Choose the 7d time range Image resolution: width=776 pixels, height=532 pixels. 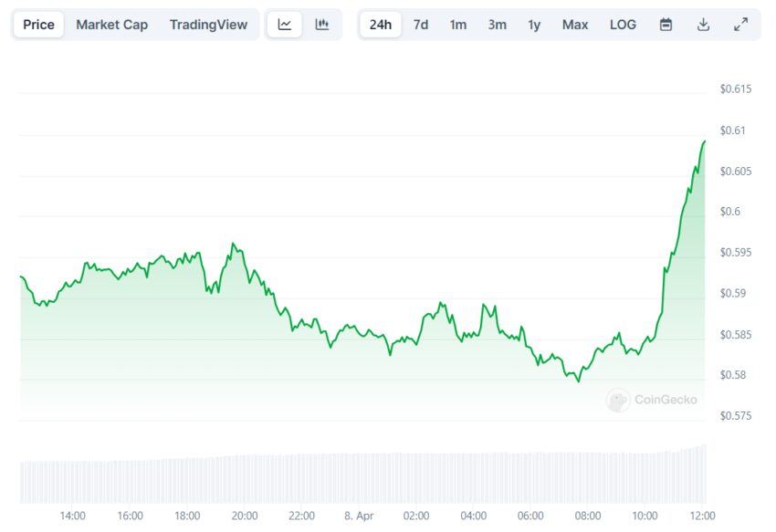click(x=421, y=25)
